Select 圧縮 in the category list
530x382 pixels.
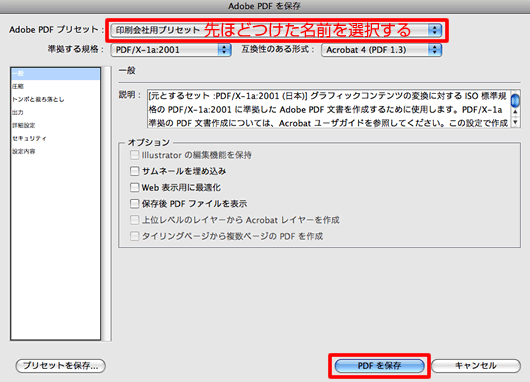(x=55, y=87)
